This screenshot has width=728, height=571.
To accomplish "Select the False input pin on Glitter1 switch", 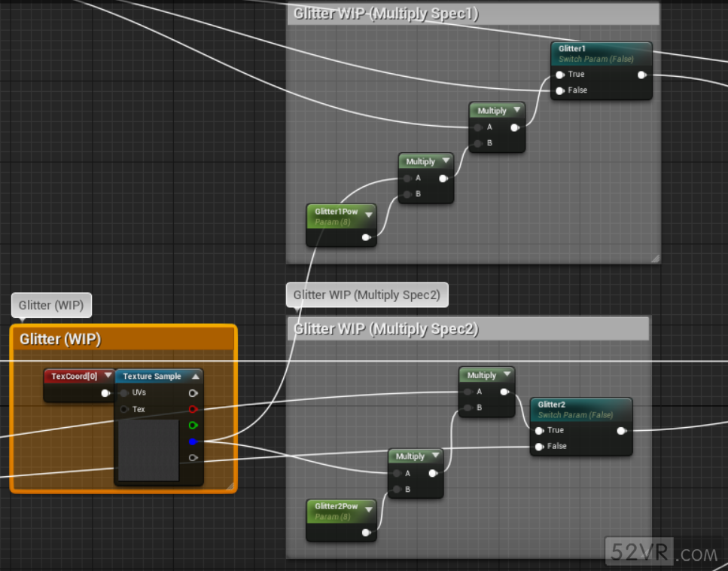I will pos(560,90).
